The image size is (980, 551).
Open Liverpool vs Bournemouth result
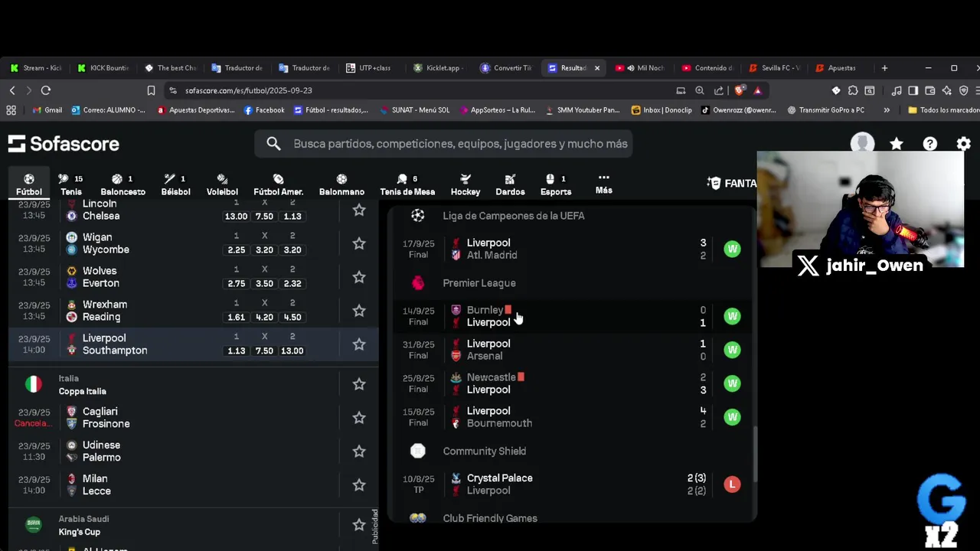[572, 418]
